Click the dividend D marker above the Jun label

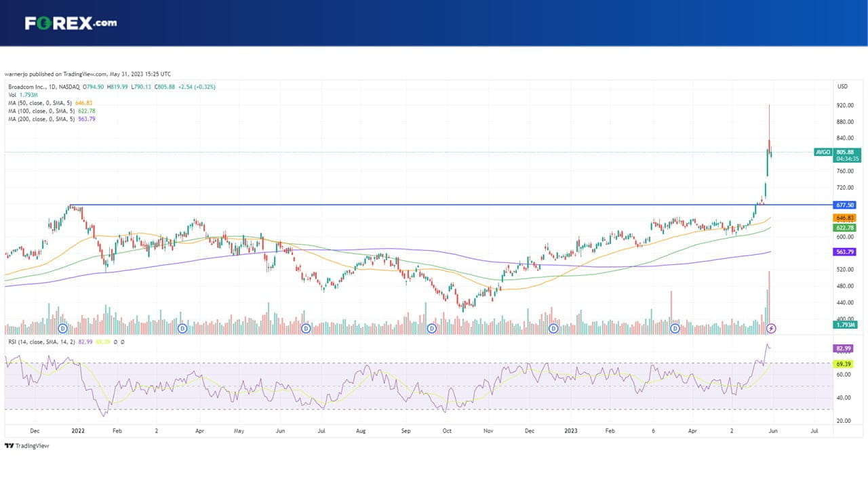point(307,328)
